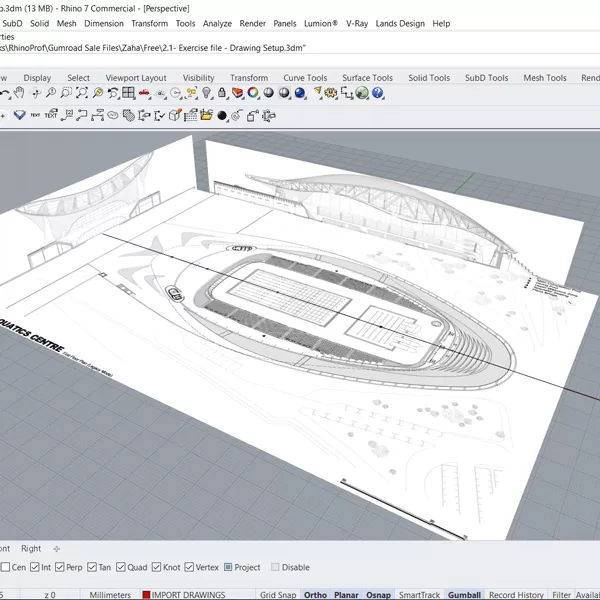Click the Zoom Dynamic magnifier icon
Image resolution: width=600 pixels, height=600 pixels.
pyautogui.click(x=51, y=93)
